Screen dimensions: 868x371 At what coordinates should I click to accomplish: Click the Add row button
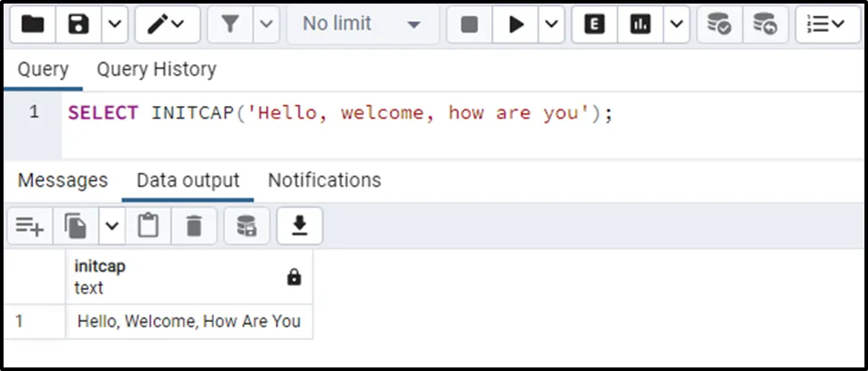(x=30, y=227)
